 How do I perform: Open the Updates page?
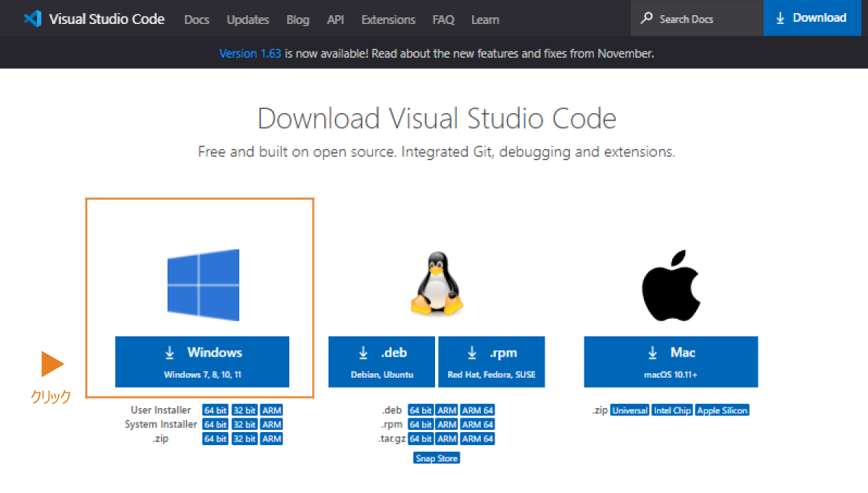coord(247,20)
